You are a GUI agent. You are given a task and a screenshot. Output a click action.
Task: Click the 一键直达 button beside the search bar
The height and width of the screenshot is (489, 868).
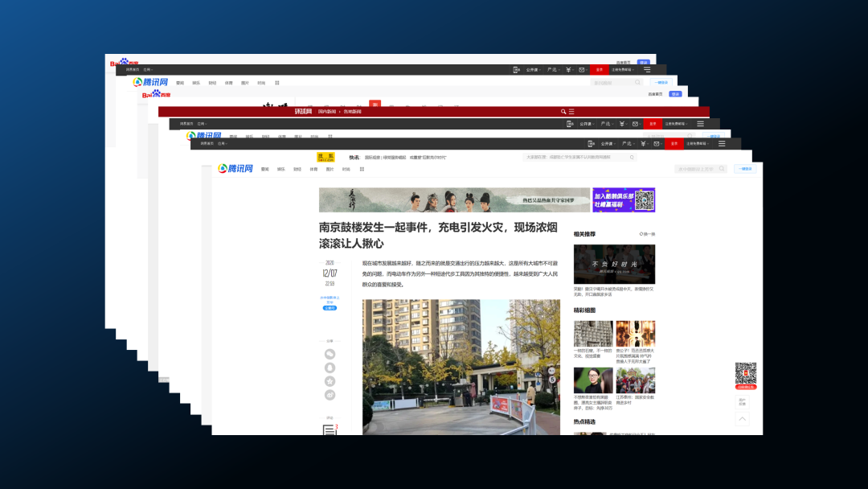tap(745, 169)
